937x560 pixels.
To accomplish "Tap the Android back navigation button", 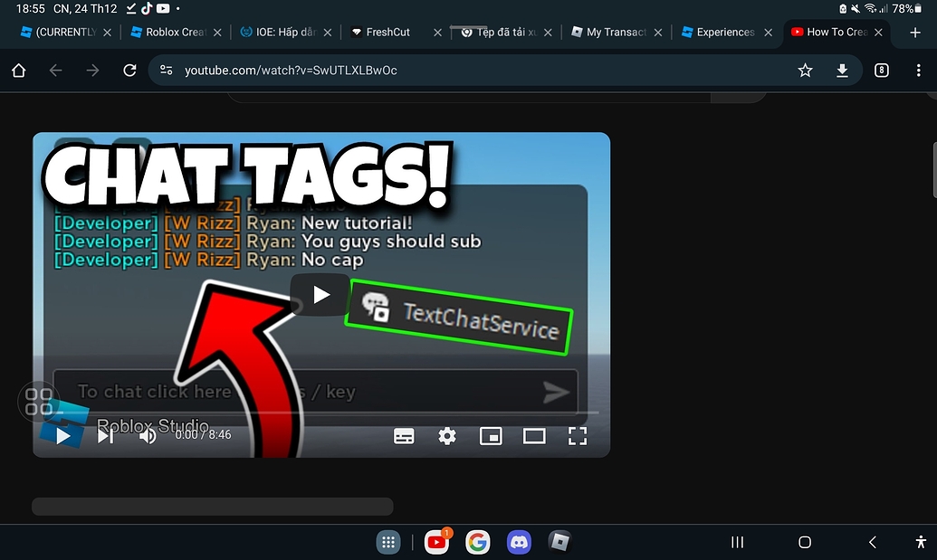I will [873, 542].
